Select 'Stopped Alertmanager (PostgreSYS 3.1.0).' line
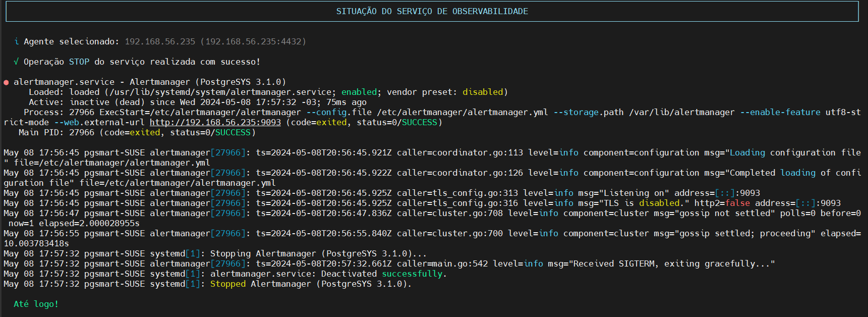Screen dimensions: 868x317 point(311,284)
